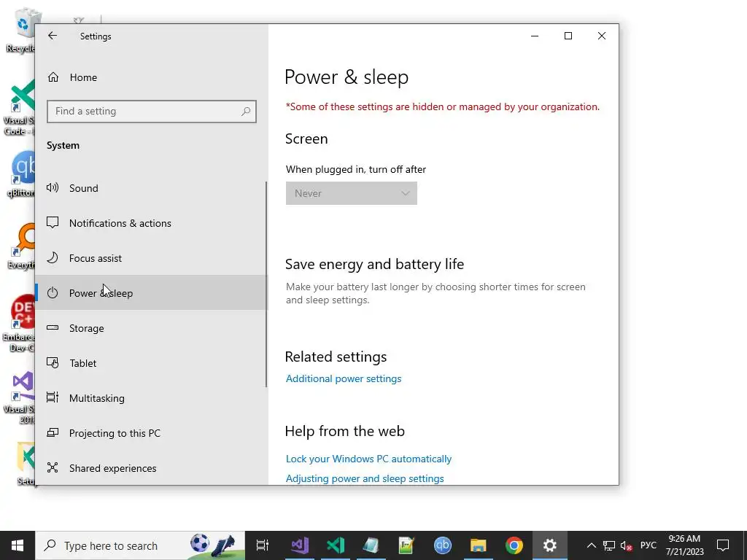
Task: Open Multitasking settings
Action: click(152, 398)
